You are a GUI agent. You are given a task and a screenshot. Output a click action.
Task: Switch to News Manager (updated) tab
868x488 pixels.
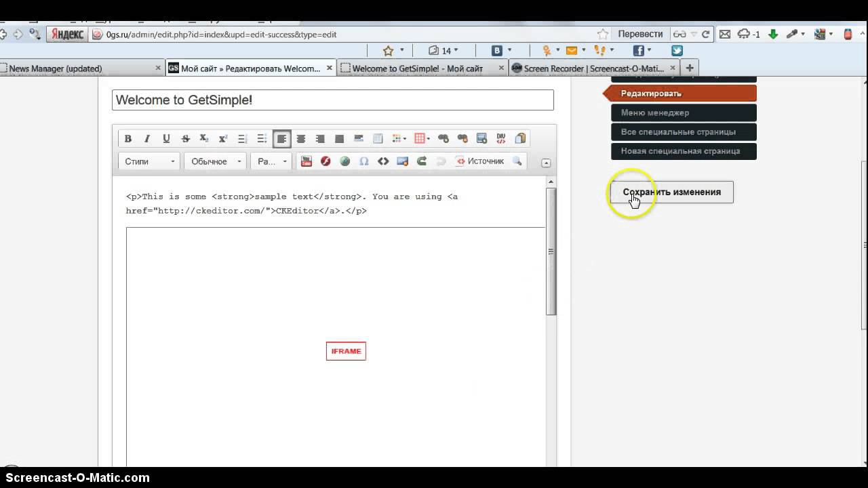82,68
